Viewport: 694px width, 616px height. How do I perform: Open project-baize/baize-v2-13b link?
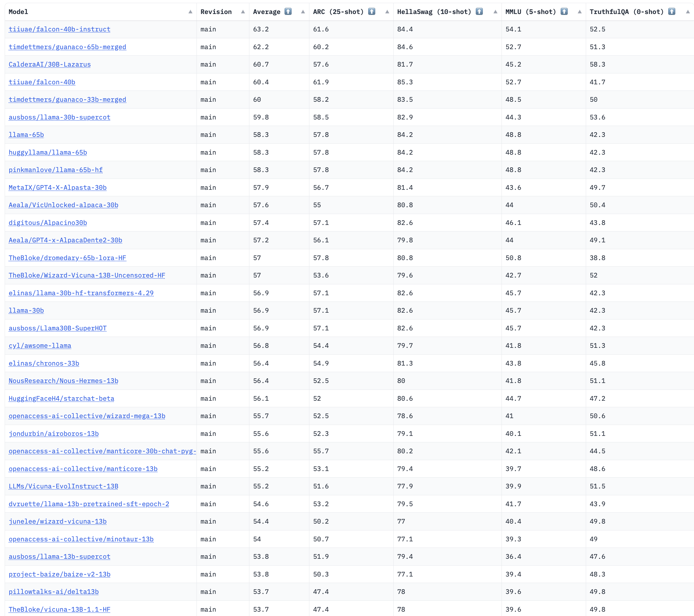[59, 575]
